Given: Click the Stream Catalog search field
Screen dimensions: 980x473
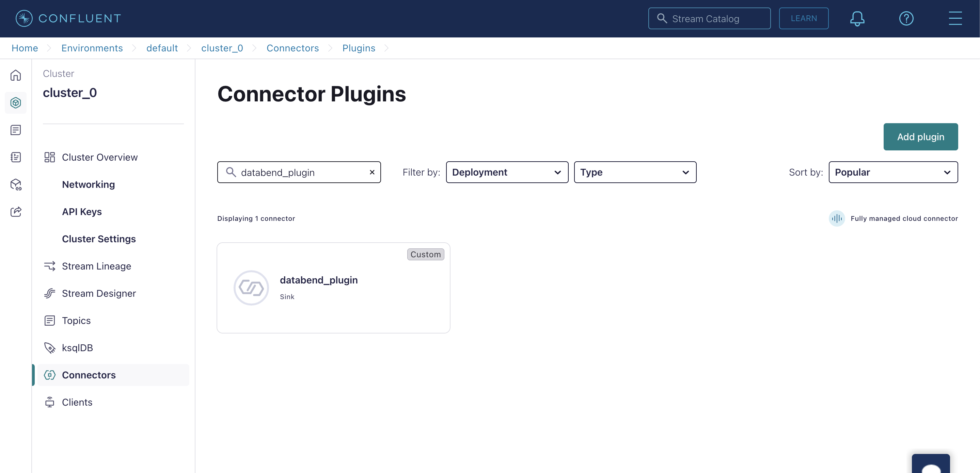Looking at the screenshot, I should [x=709, y=18].
